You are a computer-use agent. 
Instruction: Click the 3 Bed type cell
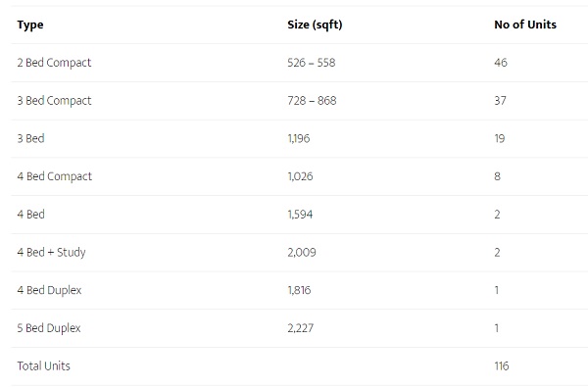pos(30,138)
